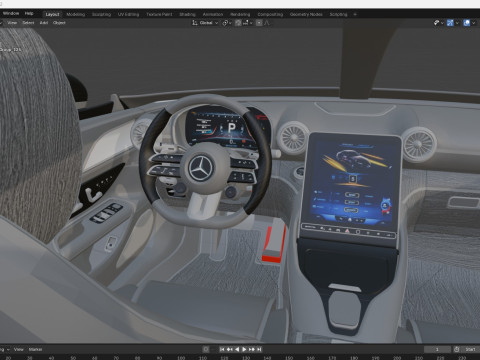Viewport: 480px width, 360px height.
Task: Switch to the Animation workspace tab
Action: click(x=213, y=14)
